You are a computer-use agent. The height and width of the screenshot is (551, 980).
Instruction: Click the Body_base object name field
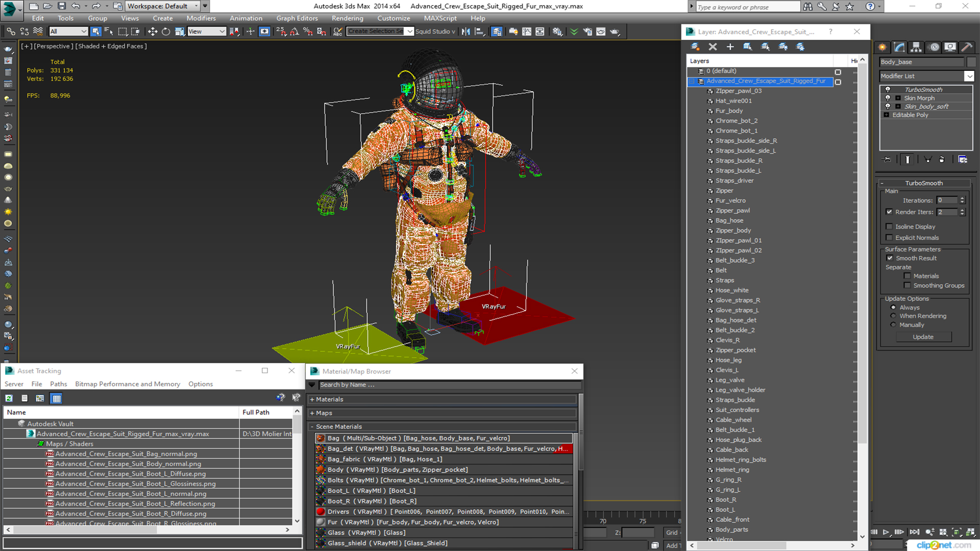coord(922,62)
